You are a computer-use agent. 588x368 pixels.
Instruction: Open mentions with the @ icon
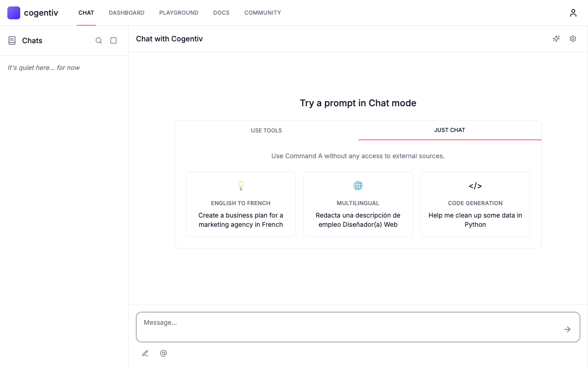tap(164, 353)
